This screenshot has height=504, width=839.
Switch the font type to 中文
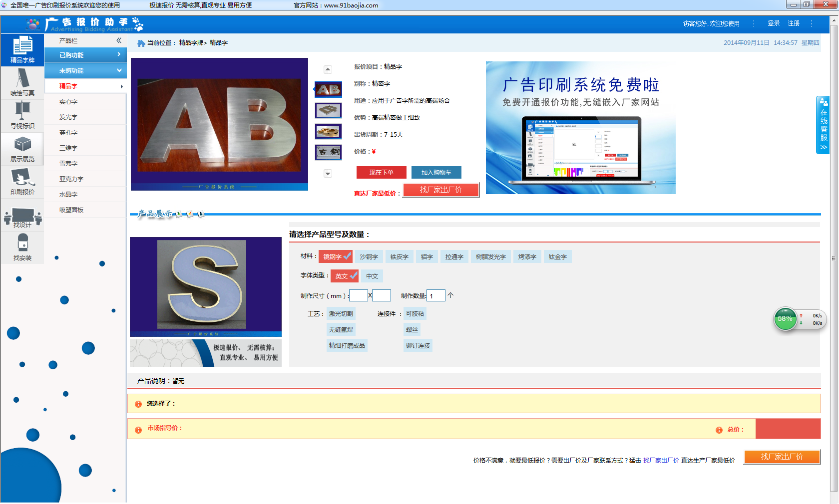[x=372, y=275]
